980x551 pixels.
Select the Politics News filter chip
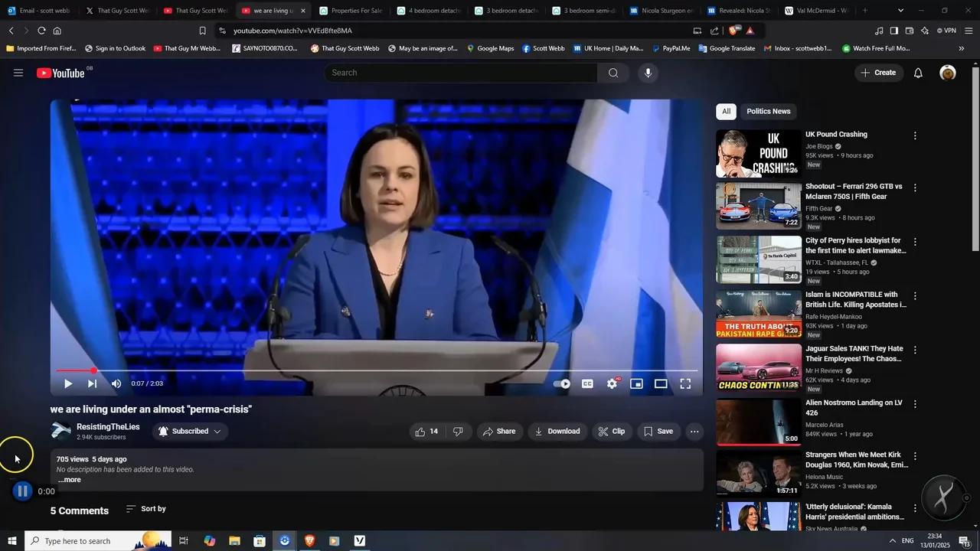pyautogui.click(x=768, y=112)
